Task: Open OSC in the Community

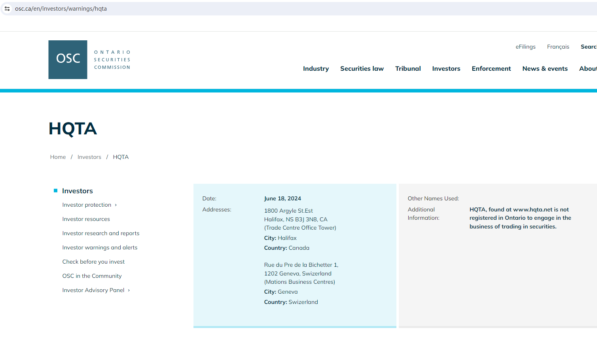Action: pos(92,276)
